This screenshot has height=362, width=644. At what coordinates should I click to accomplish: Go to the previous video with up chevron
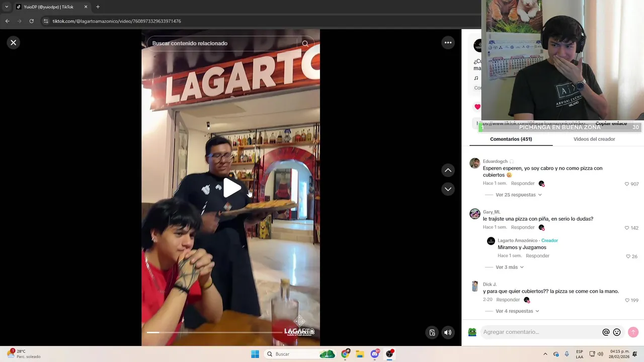pyautogui.click(x=448, y=170)
